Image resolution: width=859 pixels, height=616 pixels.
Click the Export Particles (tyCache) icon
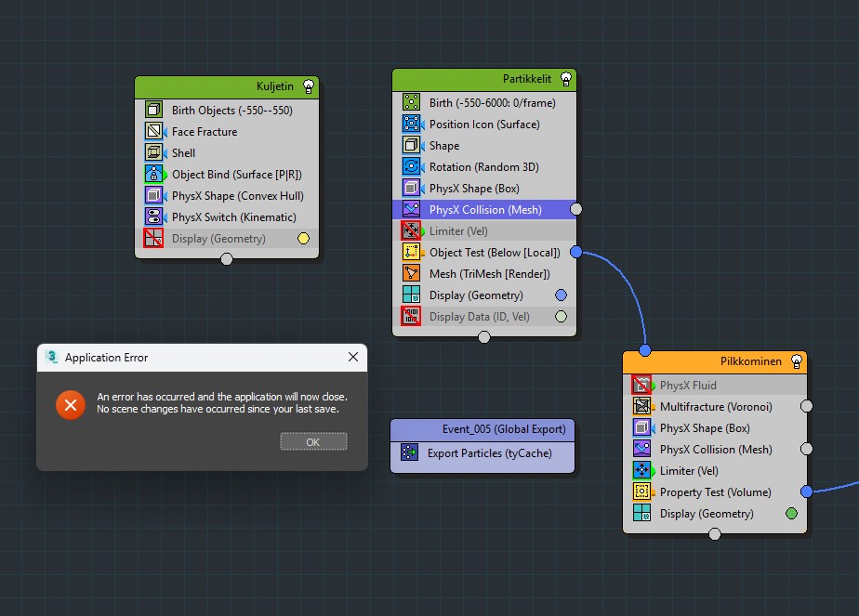pyautogui.click(x=409, y=453)
